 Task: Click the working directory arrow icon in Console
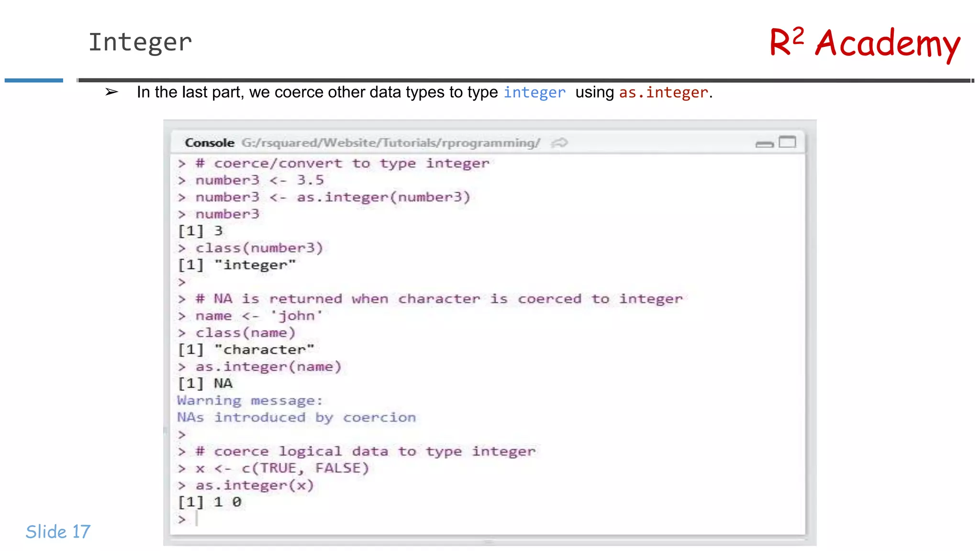click(559, 143)
